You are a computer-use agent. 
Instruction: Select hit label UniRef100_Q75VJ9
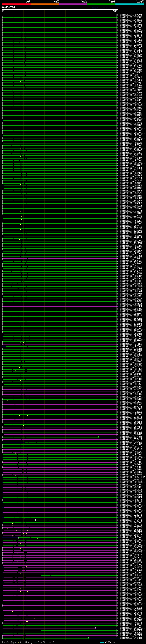[131, 439]
